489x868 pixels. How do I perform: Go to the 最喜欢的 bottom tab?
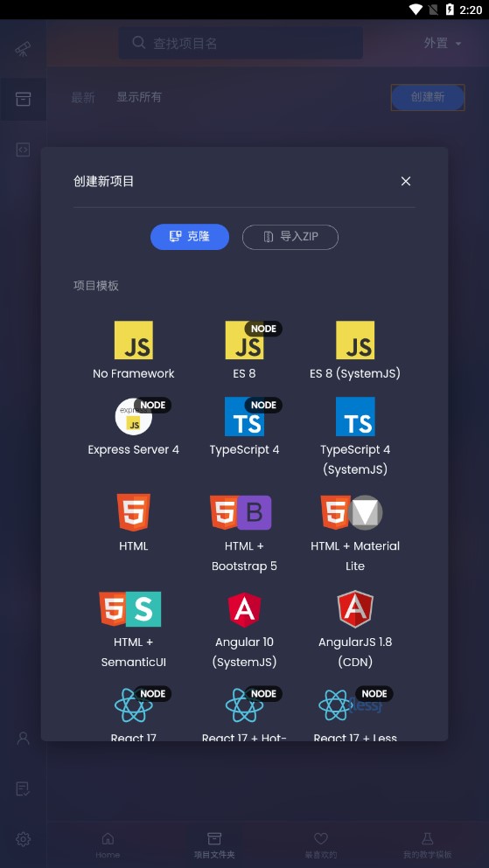[x=321, y=845]
